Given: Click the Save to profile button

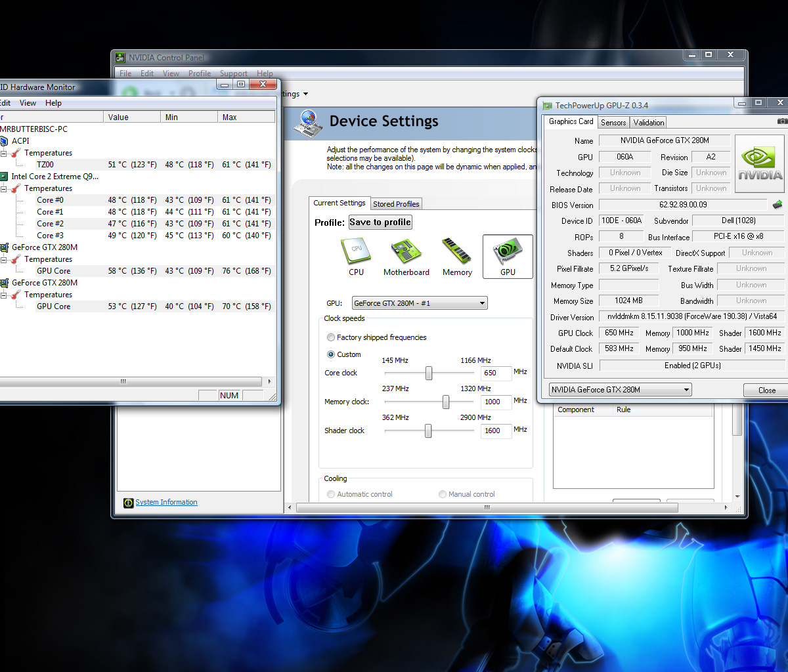Looking at the screenshot, I should pyautogui.click(x=380, y=222).
